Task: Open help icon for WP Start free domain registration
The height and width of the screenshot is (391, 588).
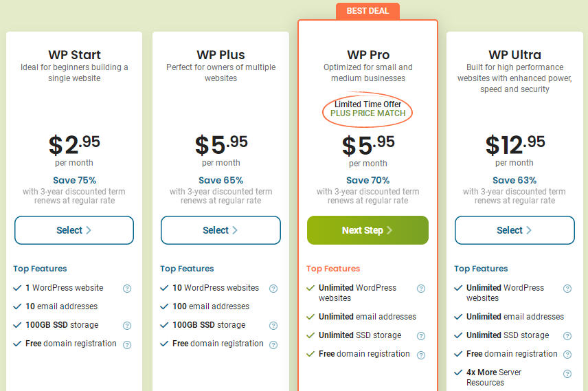Action: point(127,344)
